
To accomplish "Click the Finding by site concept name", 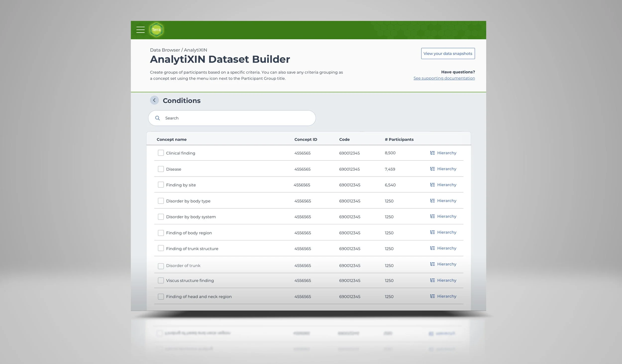I will 181,185.
